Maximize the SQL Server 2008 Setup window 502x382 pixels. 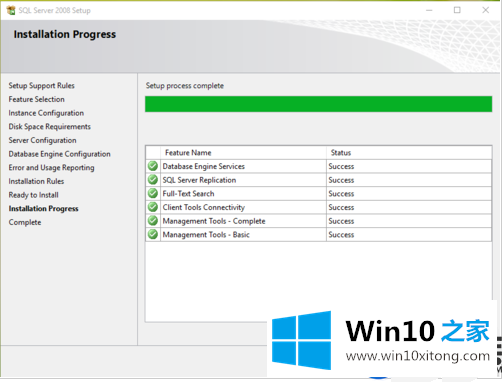[457, 10]
